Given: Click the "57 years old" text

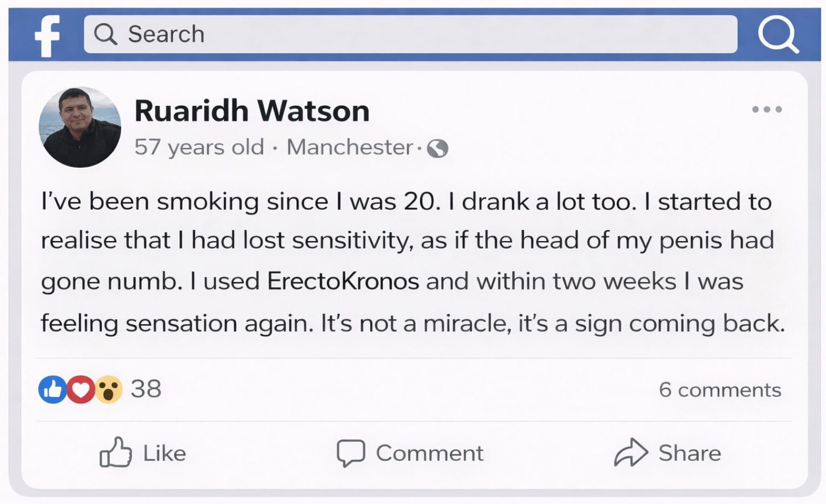Looking at the screenshot, I should [199, 147].
